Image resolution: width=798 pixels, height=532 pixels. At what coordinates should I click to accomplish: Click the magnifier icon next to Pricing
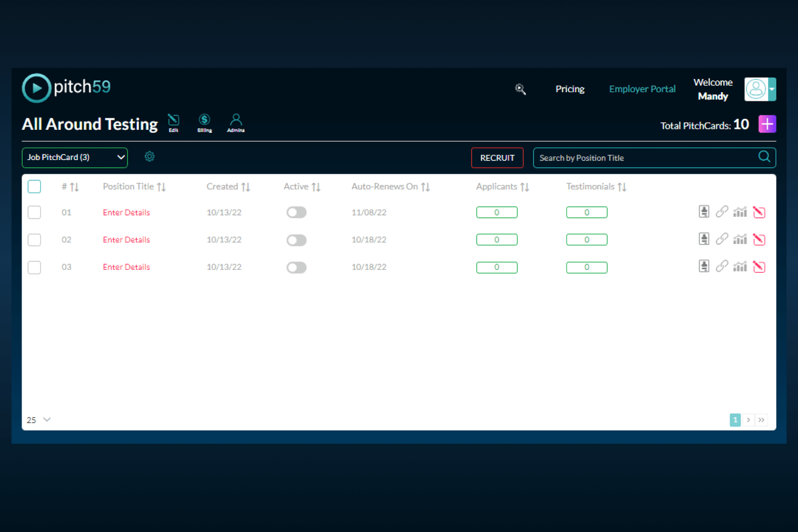[520, 89]
